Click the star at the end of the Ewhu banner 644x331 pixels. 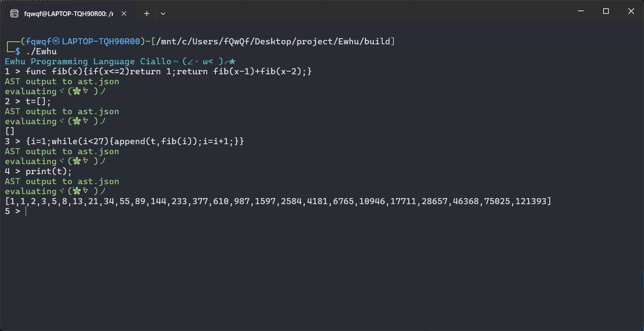click(232, 62)
